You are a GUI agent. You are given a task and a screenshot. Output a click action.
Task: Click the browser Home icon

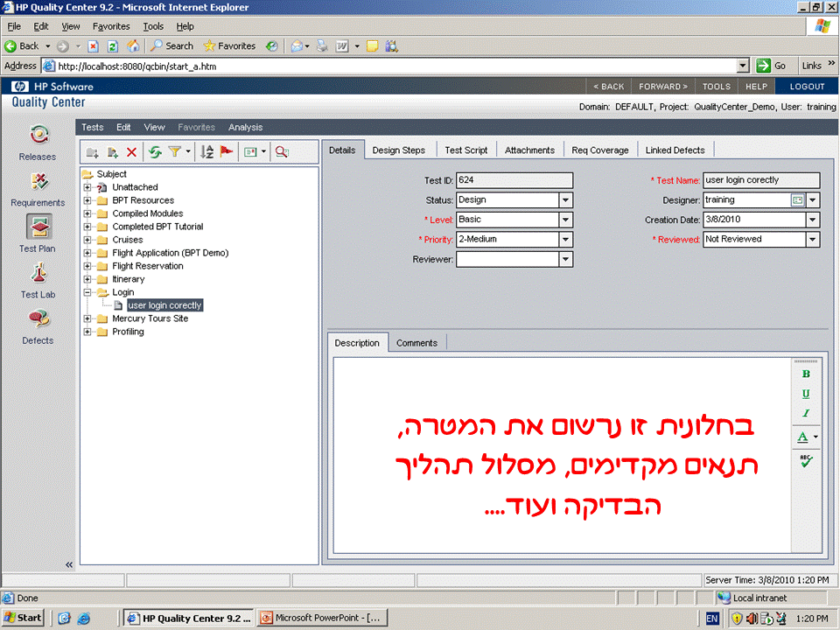pos(133,46)
